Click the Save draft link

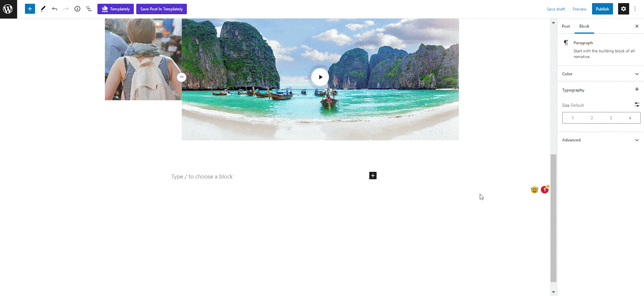tap(556, 9)
